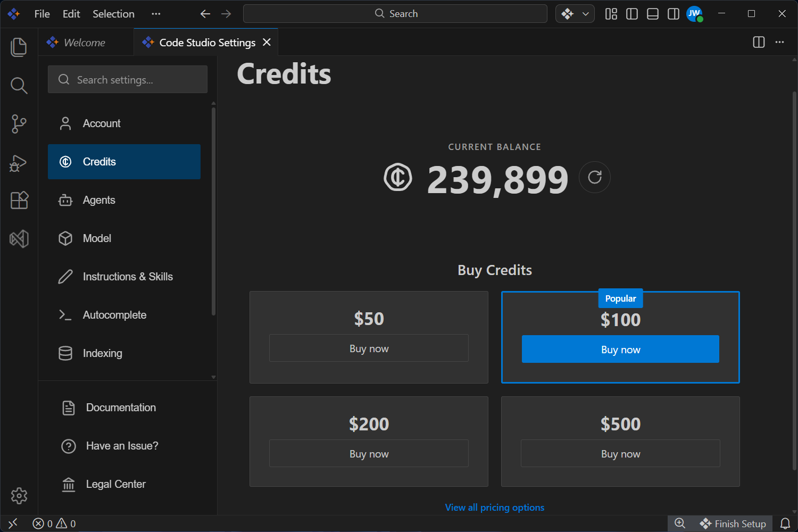This screenshot has width=798, height=532.
Task: Expand the dropdown next to sparkle button
Action: [586, 14]
